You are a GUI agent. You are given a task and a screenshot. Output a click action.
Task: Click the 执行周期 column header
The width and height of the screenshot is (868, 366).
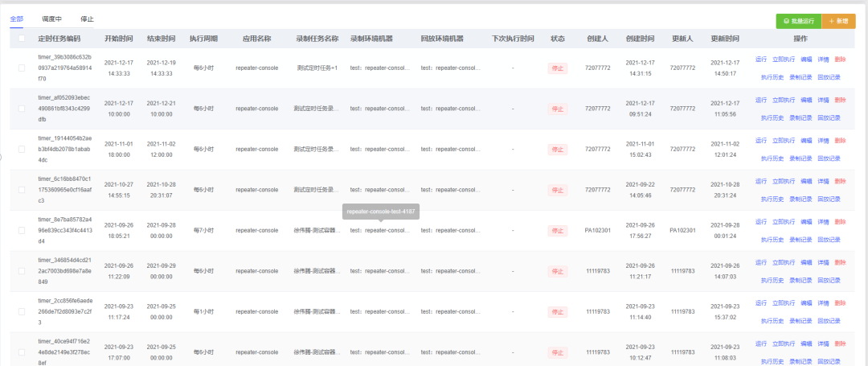[x=203, y=39]
